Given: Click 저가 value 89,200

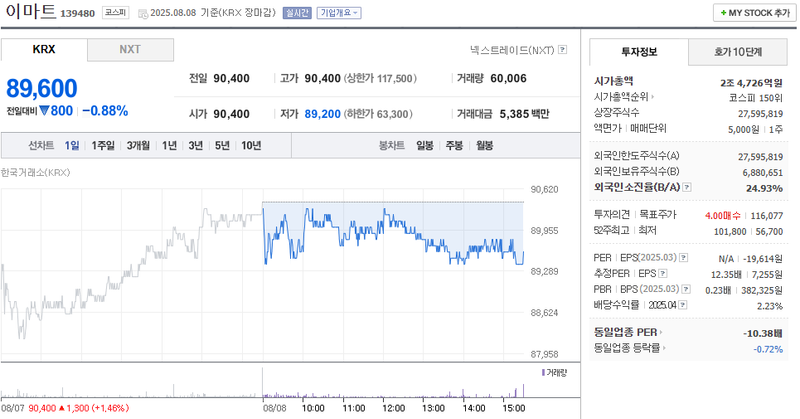Looking at the screenshot, I should (x=322, y=114).
